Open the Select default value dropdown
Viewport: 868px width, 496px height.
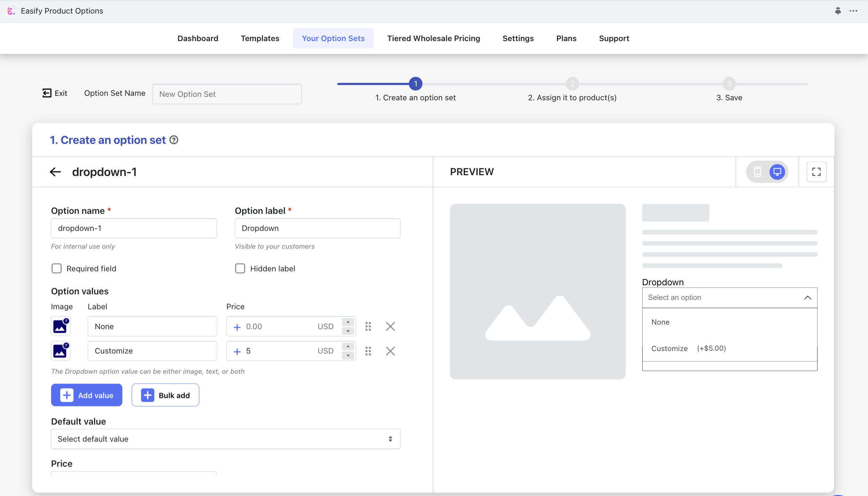coord(225,439)
